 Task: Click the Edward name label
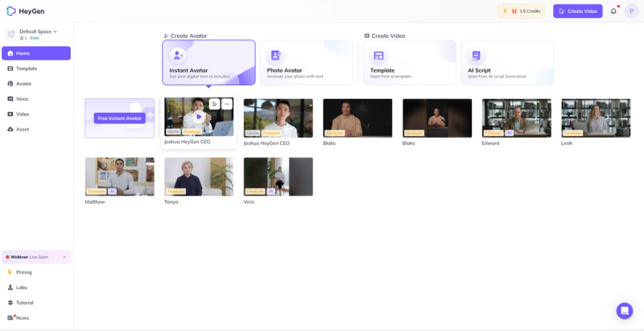pos(490,143)
